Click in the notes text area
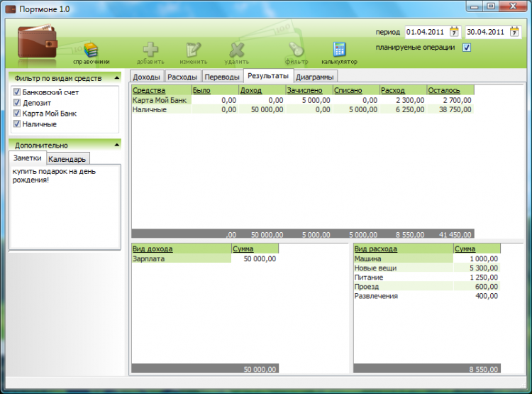This screenshot has height=394, width=532. [65, 207]
